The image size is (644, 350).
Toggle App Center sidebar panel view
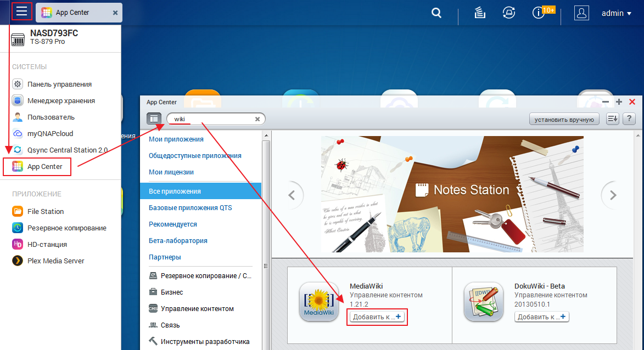pyautogui.click(x=154, y=119)
